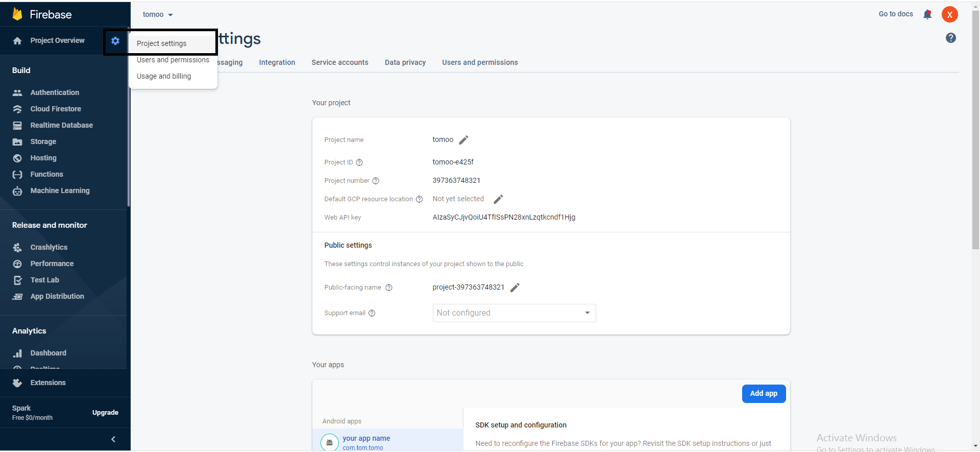Open the notifications bell icon
Viewport: 980px width, 452px height.
tap(927, 14)
